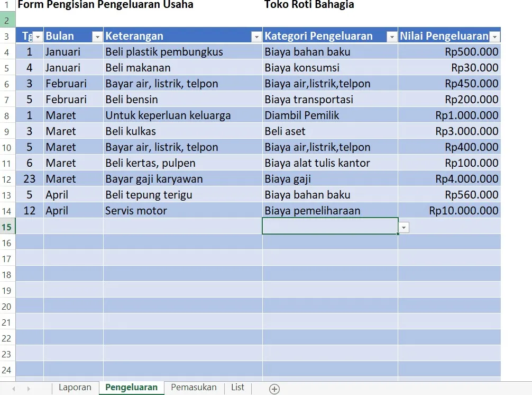Add a new worksheet with the plus icon

tap(274, 389)
